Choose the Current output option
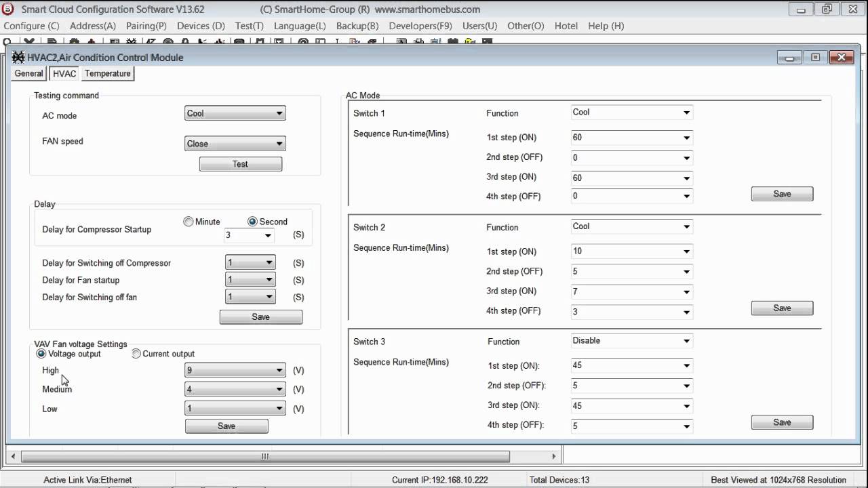The image size is (868, 488). click(136, 354)
